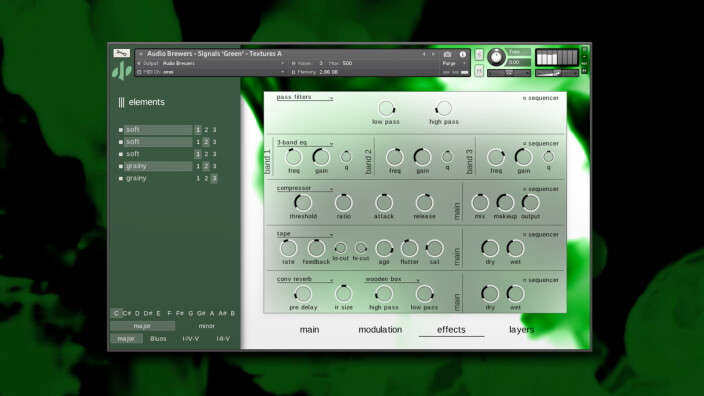Enable sequencer for tape effect

(x=541, y=234)
